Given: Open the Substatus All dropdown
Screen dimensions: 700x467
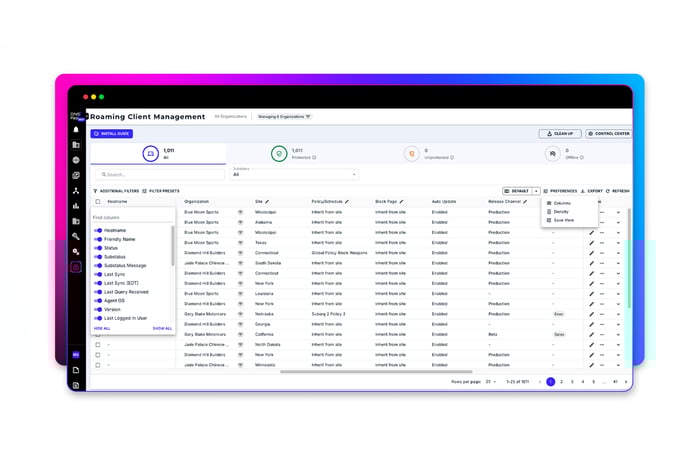Looking at the screenshot, I should 295,174.
